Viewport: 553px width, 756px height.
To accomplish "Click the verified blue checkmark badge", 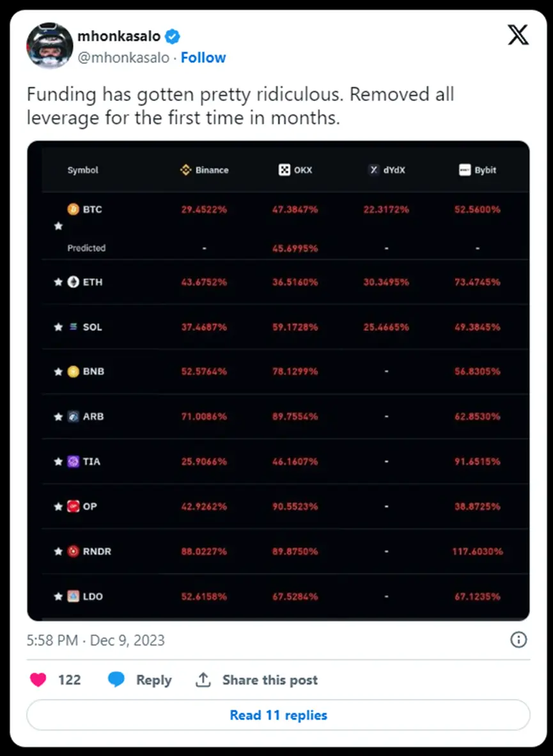I will pyautogui.click(x=173, y=36).
